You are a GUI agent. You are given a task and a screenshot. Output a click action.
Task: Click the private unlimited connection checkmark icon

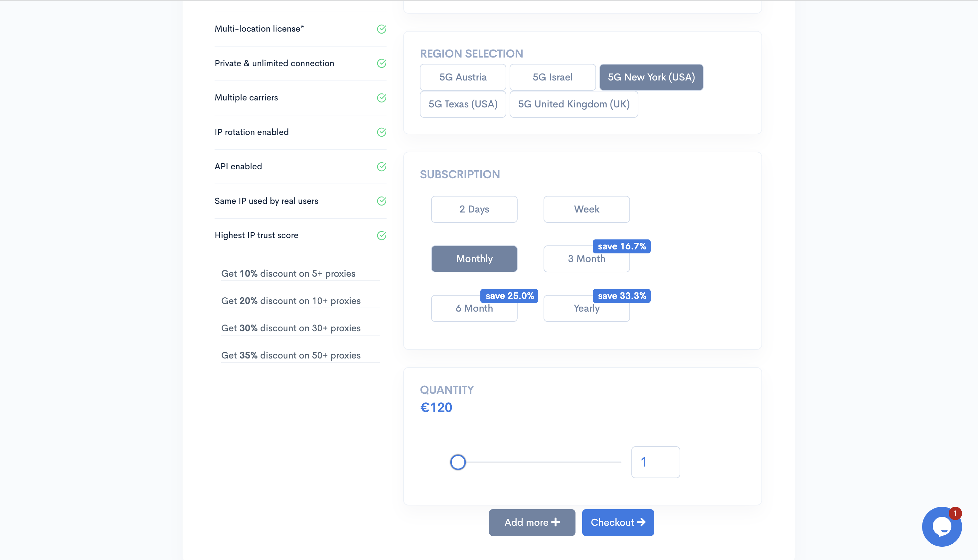tap(381, 63)
